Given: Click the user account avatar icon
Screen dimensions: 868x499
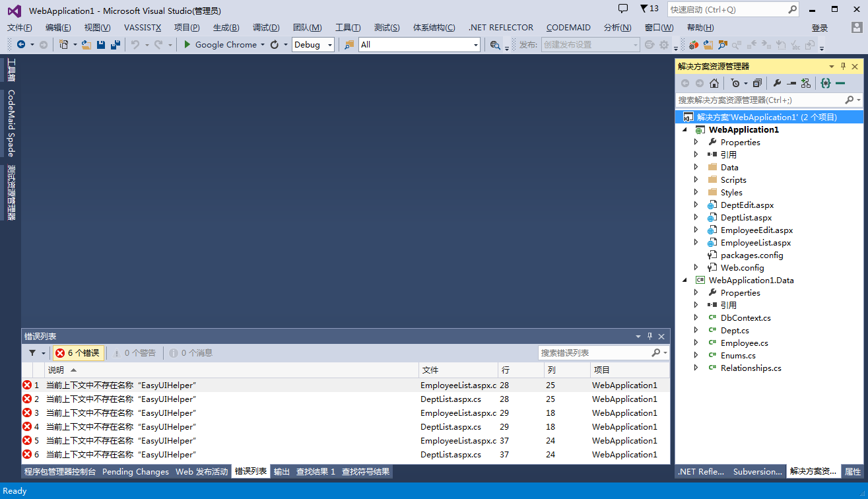Looking at the screenshot, I should click(x=856, y=28).
